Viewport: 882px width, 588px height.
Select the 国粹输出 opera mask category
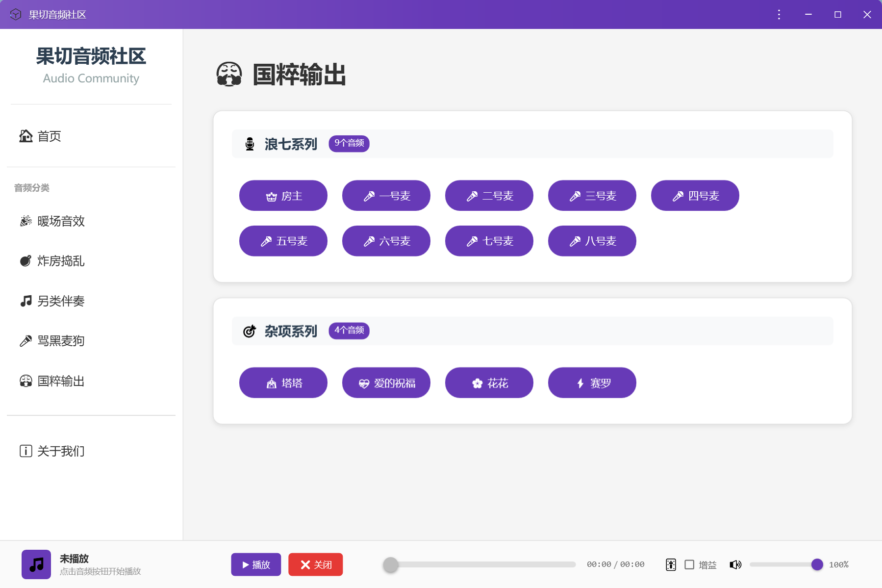tap(60, 381)
